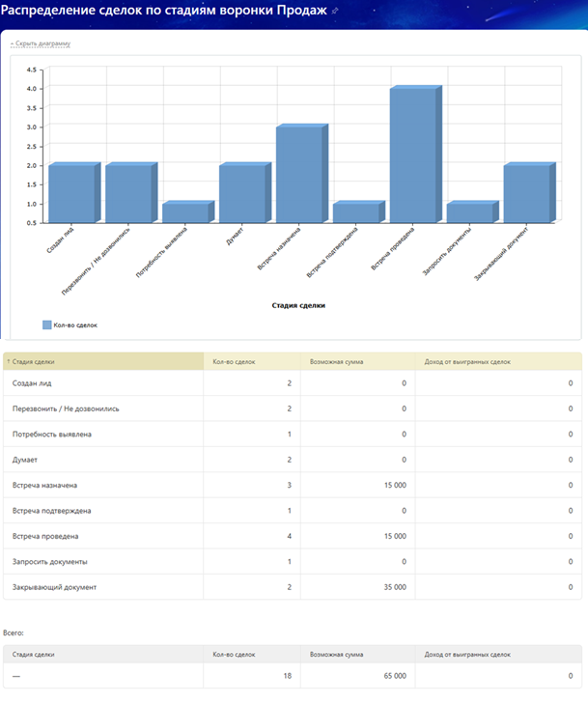
Task: Click the total deals count 18
Action: point(288,676)
